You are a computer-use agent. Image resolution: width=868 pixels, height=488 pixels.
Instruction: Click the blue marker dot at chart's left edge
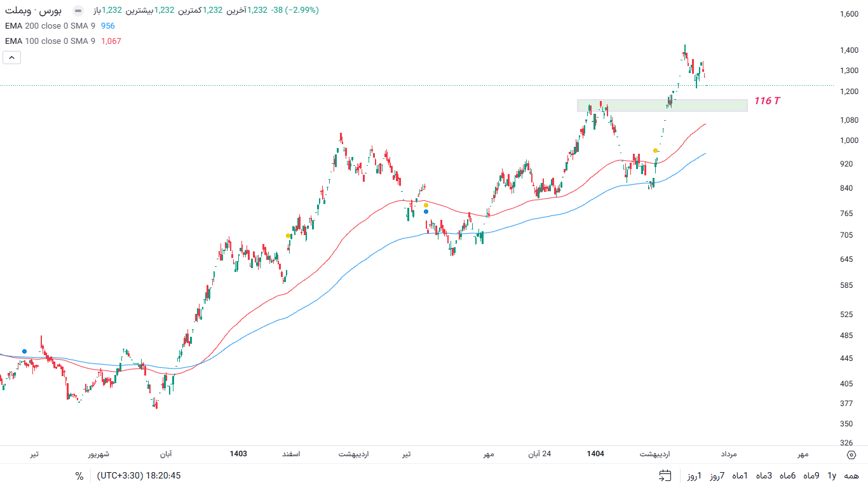point(24,351)
